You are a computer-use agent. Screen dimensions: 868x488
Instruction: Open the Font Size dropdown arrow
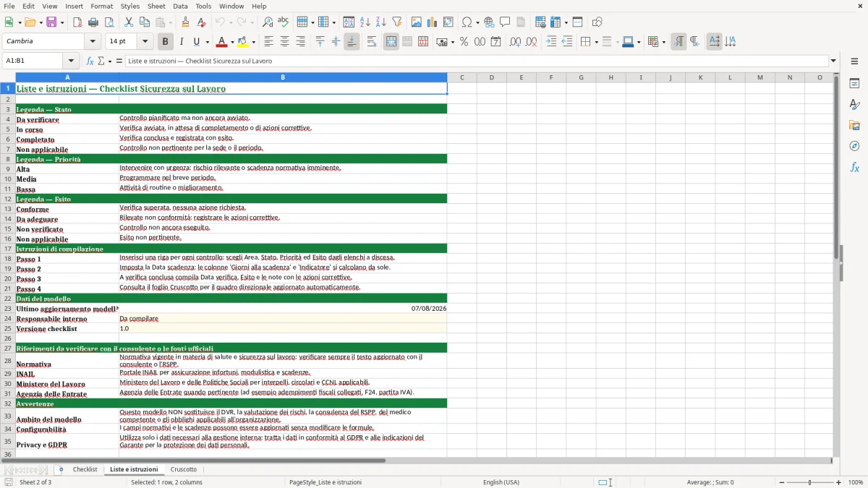[145, 42]
